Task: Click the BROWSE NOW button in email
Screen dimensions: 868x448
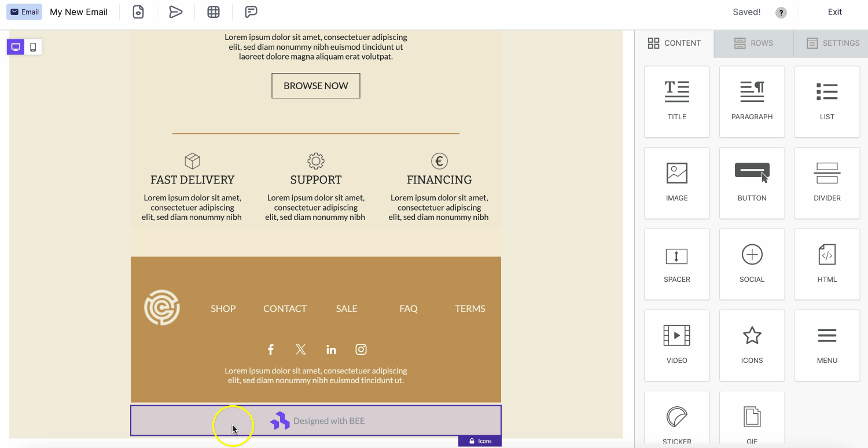Action: 316,86
